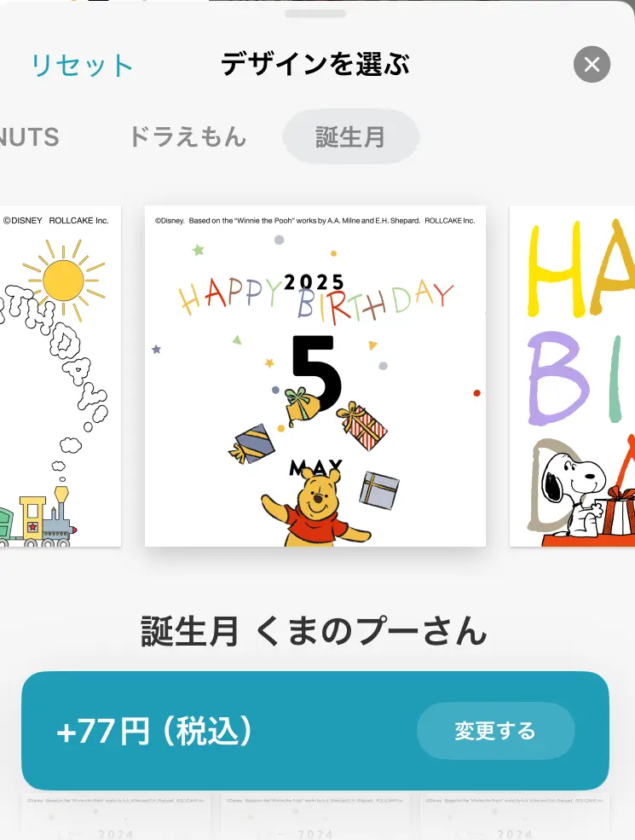
Task: Confirm with the 変更する button
Action: coord(496,731)
